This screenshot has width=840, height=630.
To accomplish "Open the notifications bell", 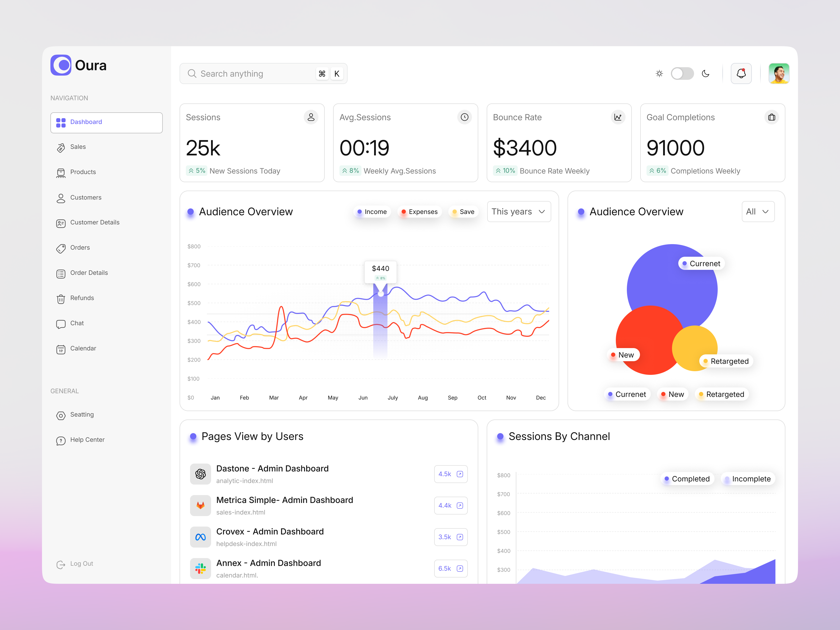I will pos(741,73).
